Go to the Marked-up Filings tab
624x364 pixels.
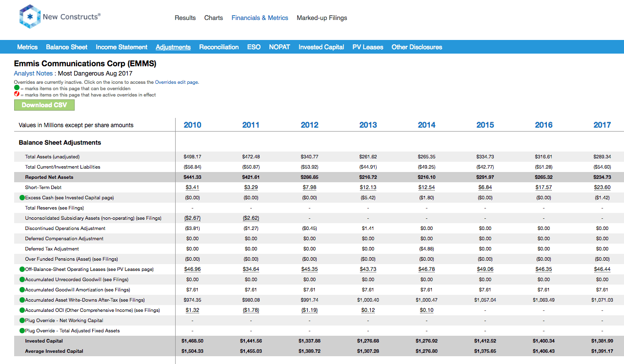322,18
